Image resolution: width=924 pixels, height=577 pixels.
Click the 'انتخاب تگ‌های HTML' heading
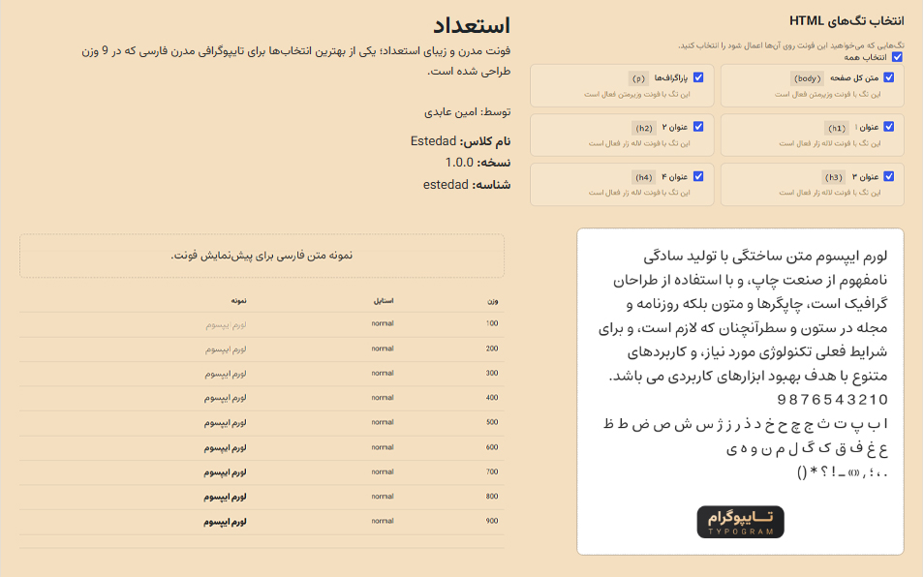[847, 20]
